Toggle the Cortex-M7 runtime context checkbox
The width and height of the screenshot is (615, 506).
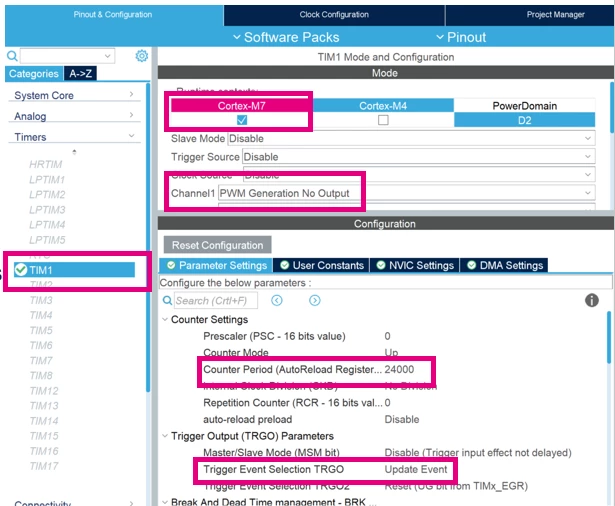tap(242, 120)
